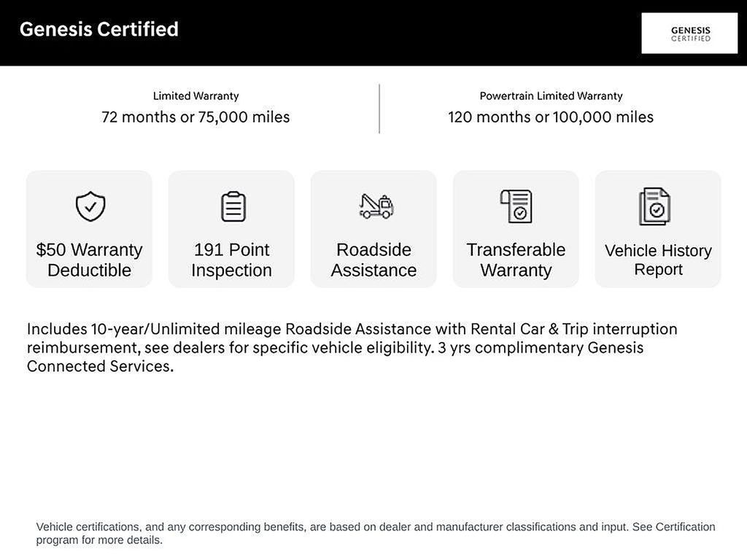Screen dimensions: 747x560
Task: Click the 72 months or 75,000 miles text
Action: (x=196, y=117)
